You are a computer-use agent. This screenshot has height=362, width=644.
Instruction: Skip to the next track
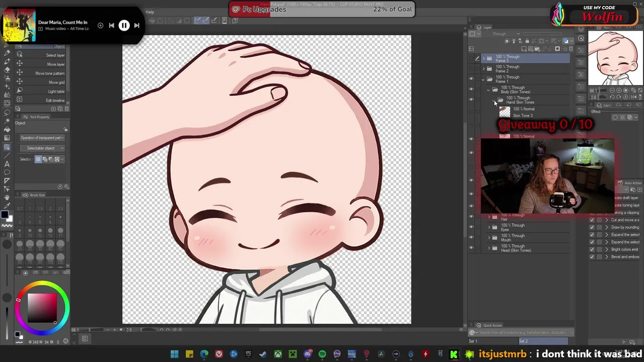pos(137,25)
